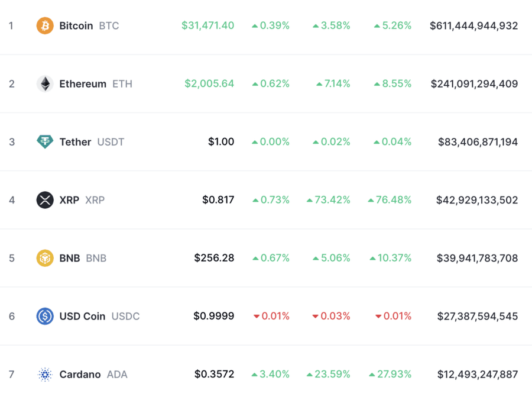Click the Ethereum diamond logo
Screen dimensions: 532x400
[x=45, y=83]
